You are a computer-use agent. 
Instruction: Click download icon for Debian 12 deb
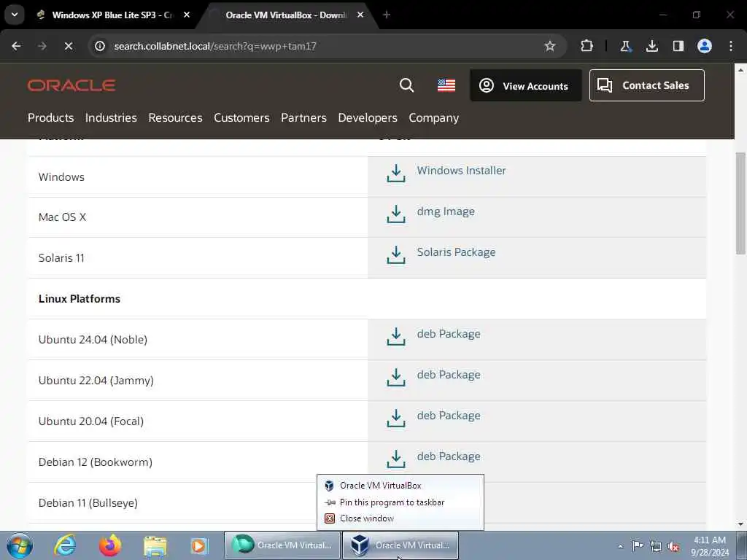[396, 459]
